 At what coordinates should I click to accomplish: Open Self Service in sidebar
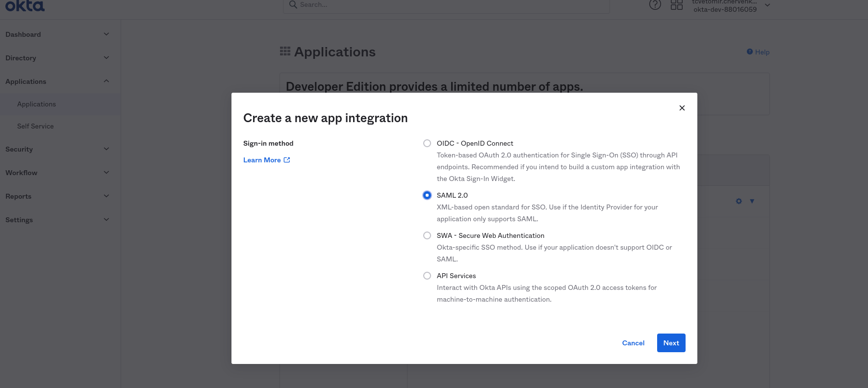35,126
